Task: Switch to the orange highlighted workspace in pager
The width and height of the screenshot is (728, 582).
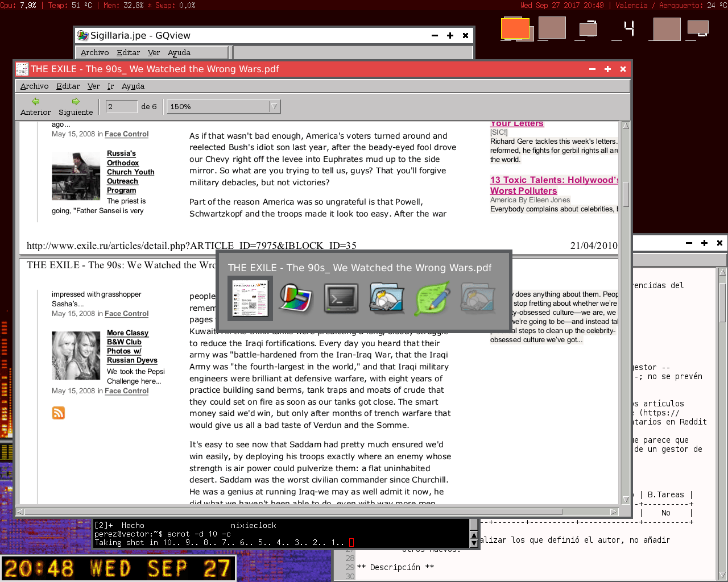Action: 515,28
